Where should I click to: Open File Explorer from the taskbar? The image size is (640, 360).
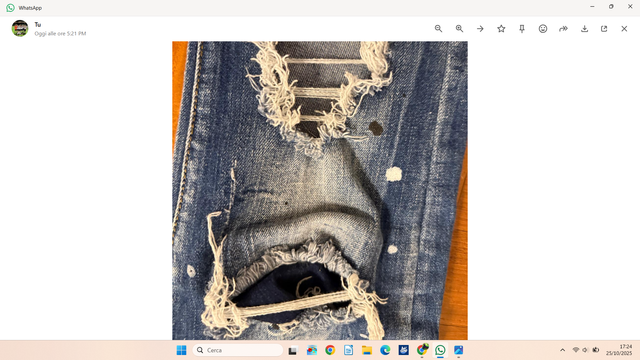[367, 350]
